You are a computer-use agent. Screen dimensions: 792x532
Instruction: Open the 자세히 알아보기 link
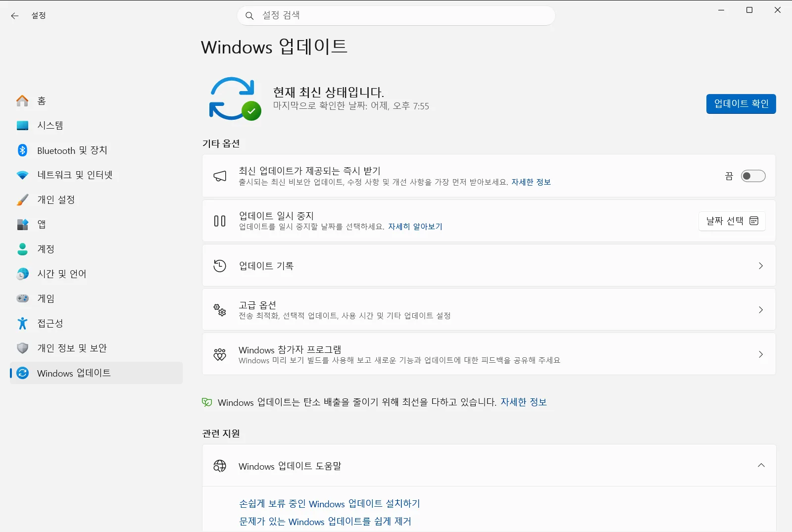pos(415,227)
